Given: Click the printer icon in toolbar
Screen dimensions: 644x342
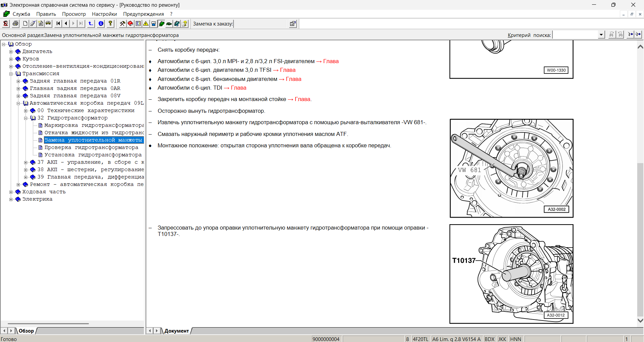Looking at the screenshot, I should tap(15, 23).
